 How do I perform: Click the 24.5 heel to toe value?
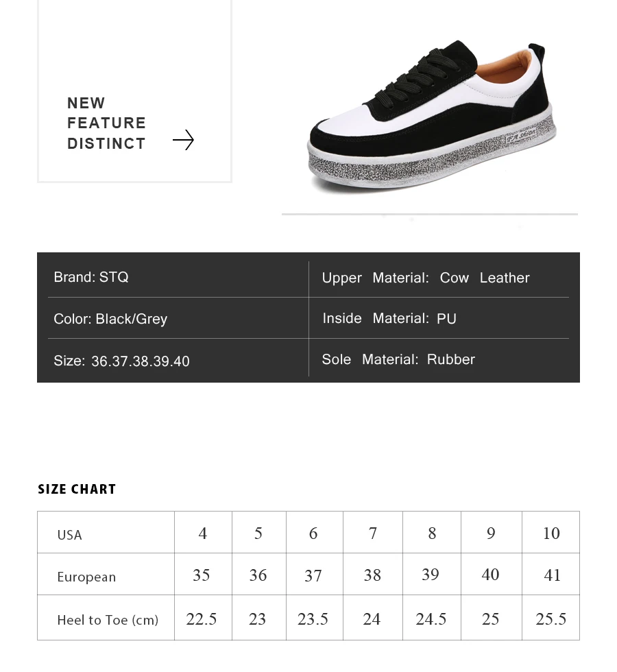click(431, 619)
